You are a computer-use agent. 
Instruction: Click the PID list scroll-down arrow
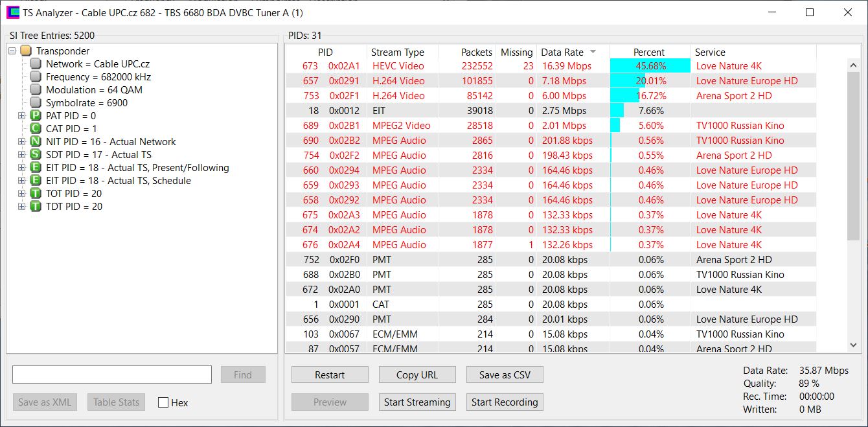[x=853, y=346]
